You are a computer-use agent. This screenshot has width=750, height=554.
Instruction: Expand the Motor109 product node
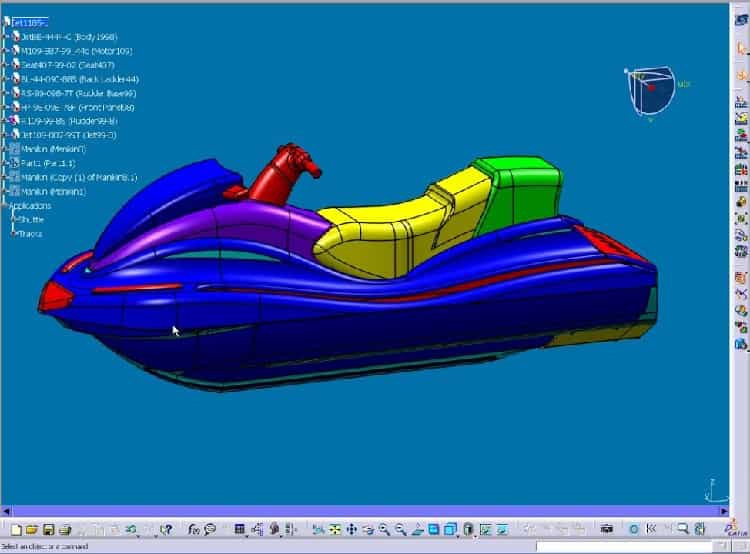pyautogui.click(x=7, y=50)
